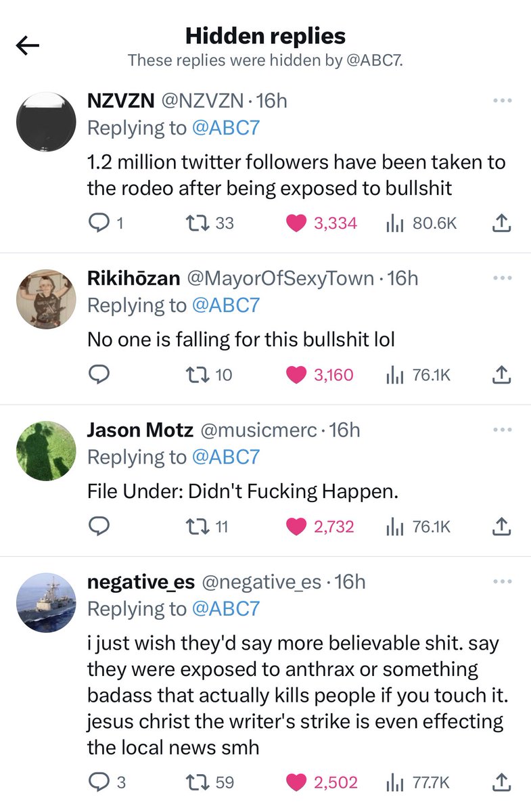Image resolution: width=531 pixels, height=812 pixels.
Task: Like Jason Motz's reply showing 2,732 likes
Action: (296, 526)
